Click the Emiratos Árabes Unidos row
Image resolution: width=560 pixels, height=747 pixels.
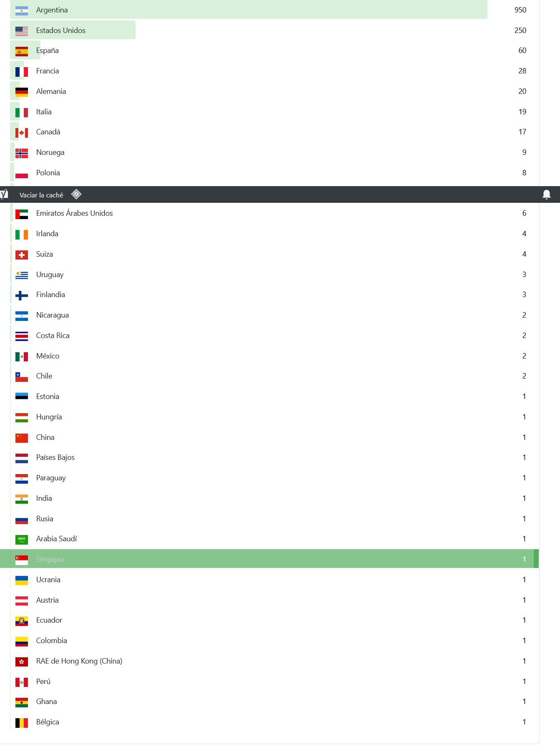coord(269,213)
